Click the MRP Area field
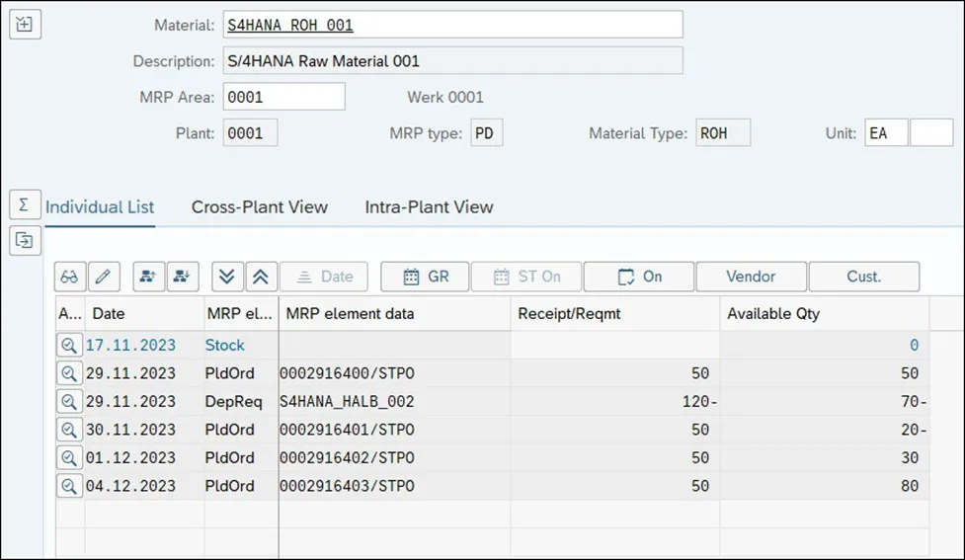The image size is (965, 560). pos(284,97)
